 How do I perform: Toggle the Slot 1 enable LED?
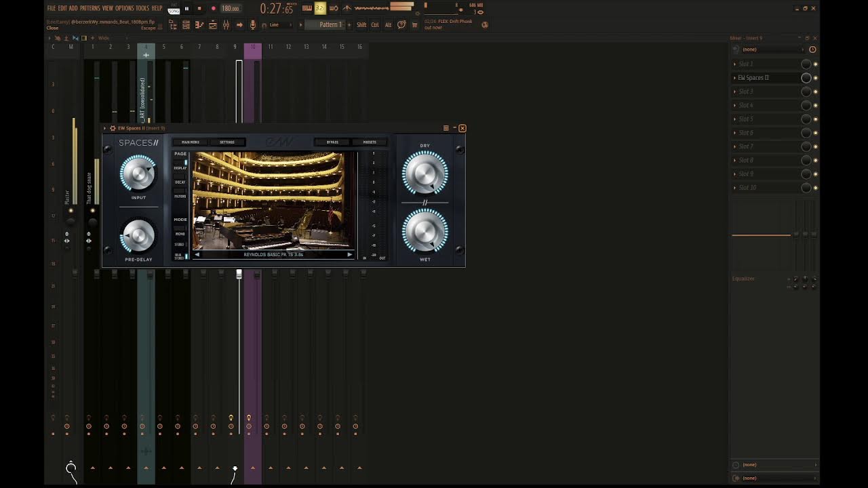(815, 64)
